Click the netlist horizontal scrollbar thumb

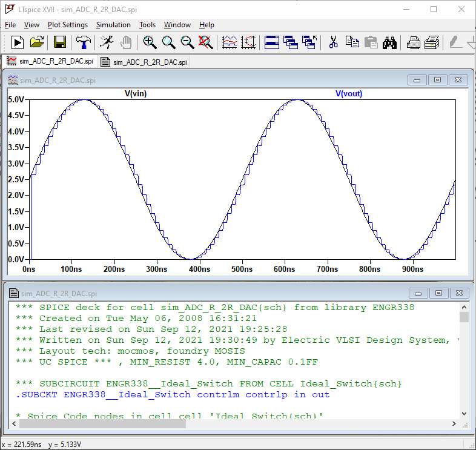102,423
